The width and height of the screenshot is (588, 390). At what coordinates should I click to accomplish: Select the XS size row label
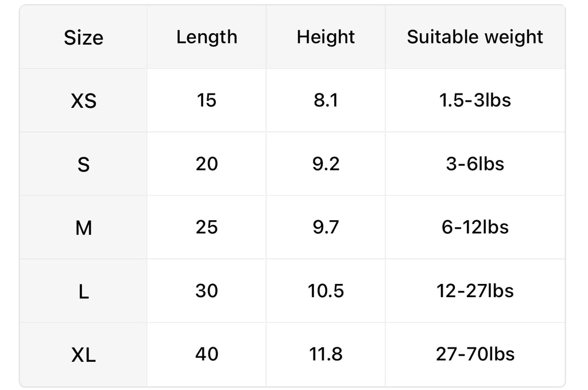tap(83, 102)
